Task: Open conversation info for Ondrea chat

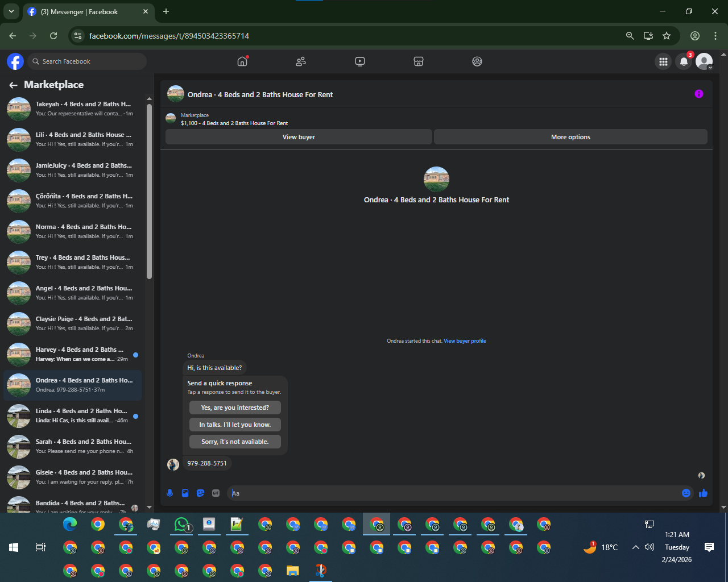Action: [699, 94]
